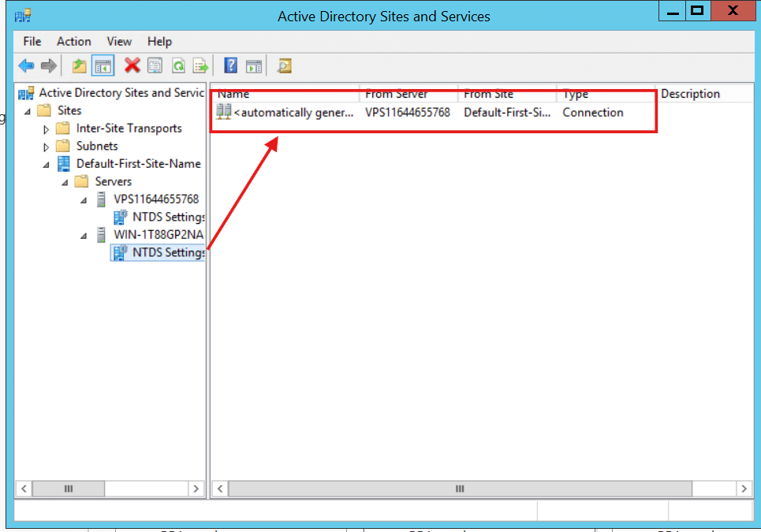Click the Up one level folder icon
The image size is (761, 532).
[79, 65]
